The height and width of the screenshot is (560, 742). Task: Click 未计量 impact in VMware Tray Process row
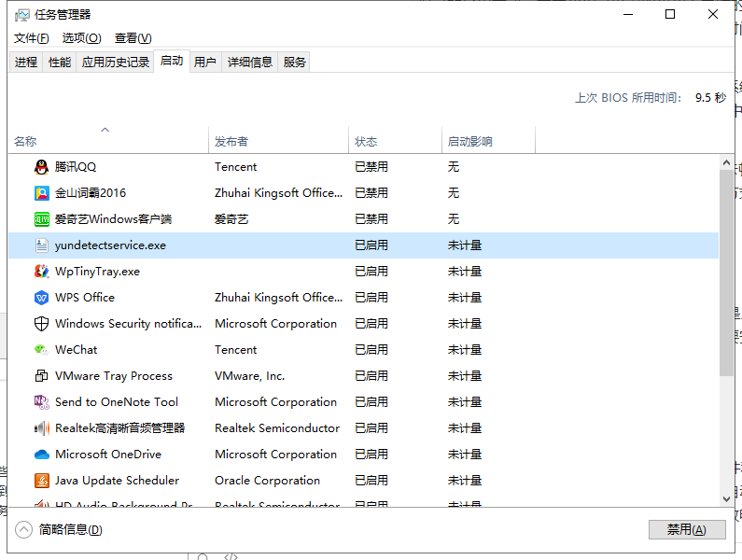click(x=465, y=376)
